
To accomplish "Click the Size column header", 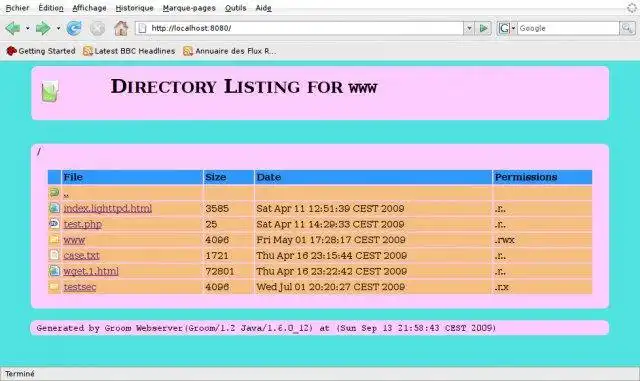I will [228, 177].
